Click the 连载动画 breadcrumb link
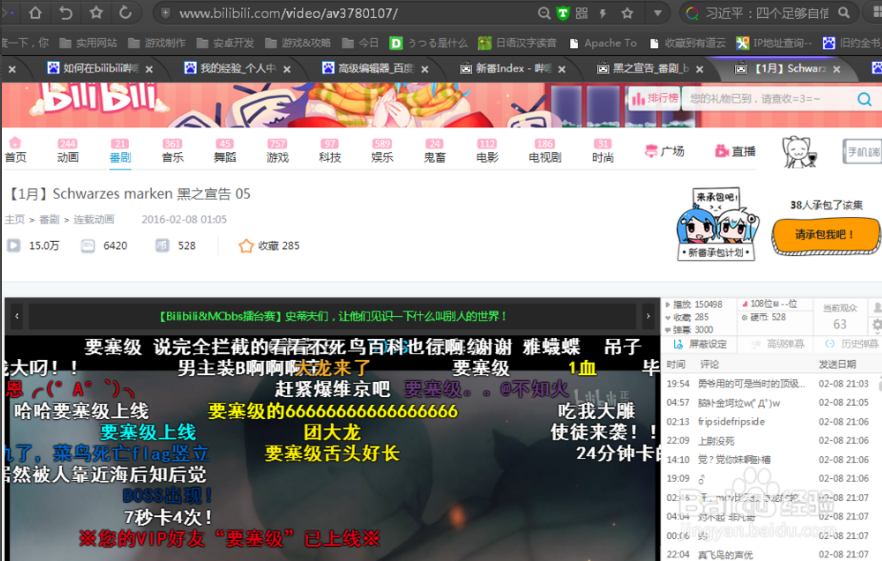This screenshot has height=561, width=882. point(94,219)
